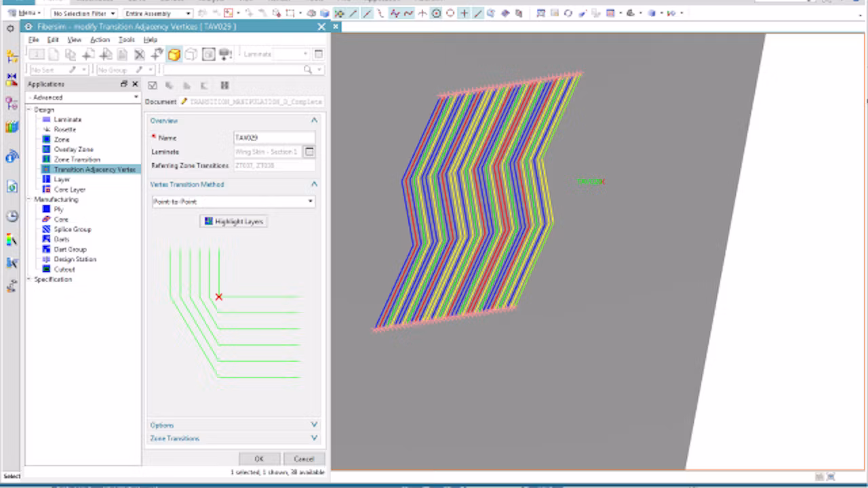Open the View menu

[x=74, y=40]
